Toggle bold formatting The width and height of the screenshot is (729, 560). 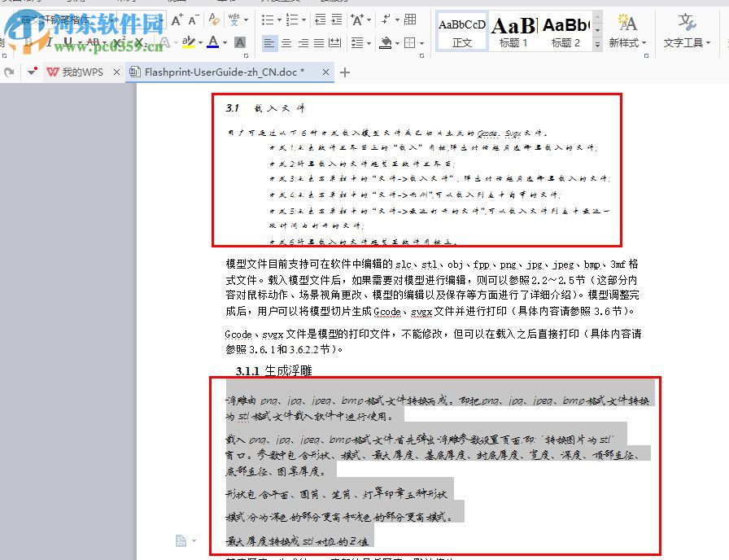28,41
